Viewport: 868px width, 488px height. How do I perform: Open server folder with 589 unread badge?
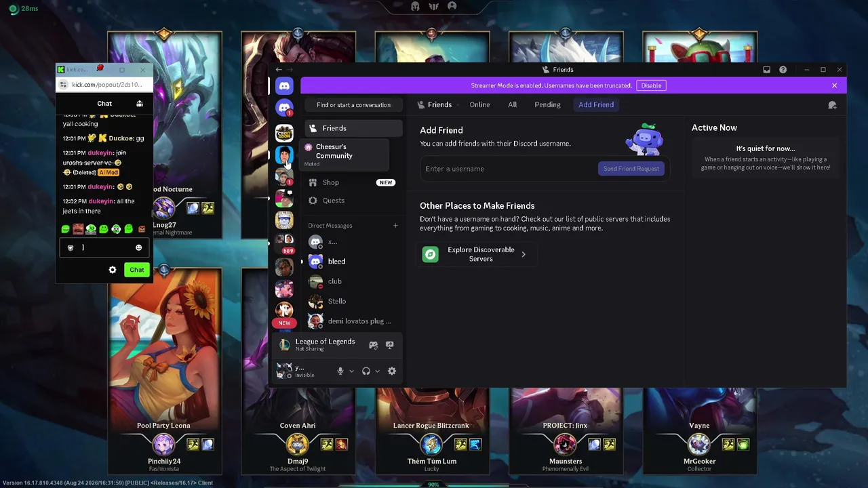pos(284,243)
